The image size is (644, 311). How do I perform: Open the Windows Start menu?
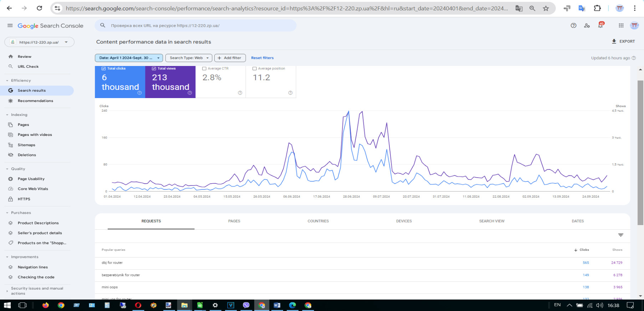(x=7, y=305)
